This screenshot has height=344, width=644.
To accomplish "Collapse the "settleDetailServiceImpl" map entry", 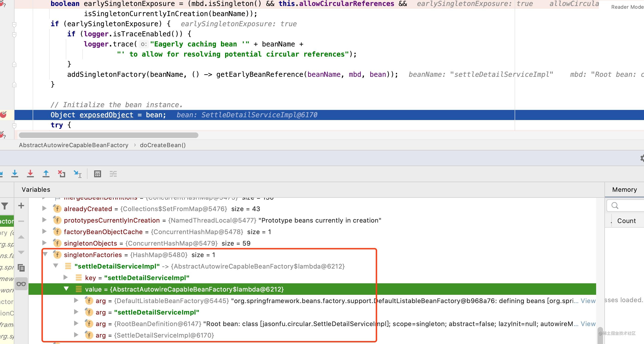I will [x=56, y=266].
